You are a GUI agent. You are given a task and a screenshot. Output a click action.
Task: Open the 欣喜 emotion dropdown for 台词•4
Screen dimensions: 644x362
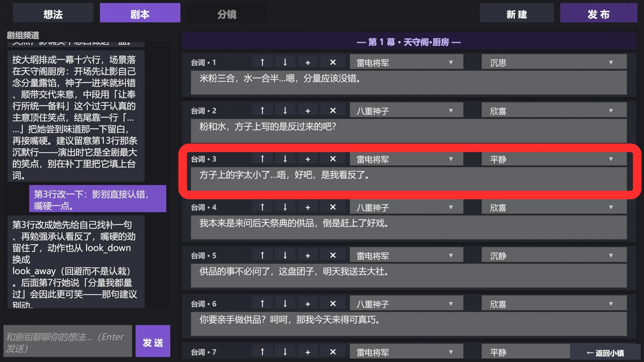click(554, 207)
